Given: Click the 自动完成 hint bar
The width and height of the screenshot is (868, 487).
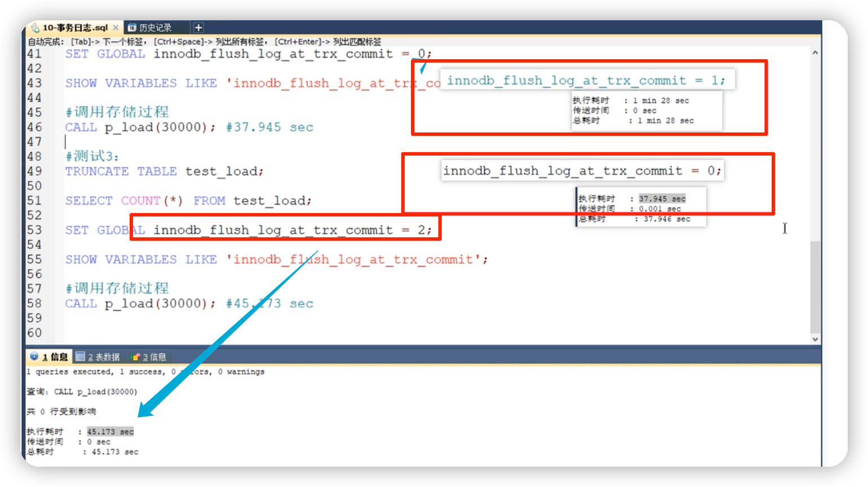Looking at the screenshot, I should click(x=203, y=41).
